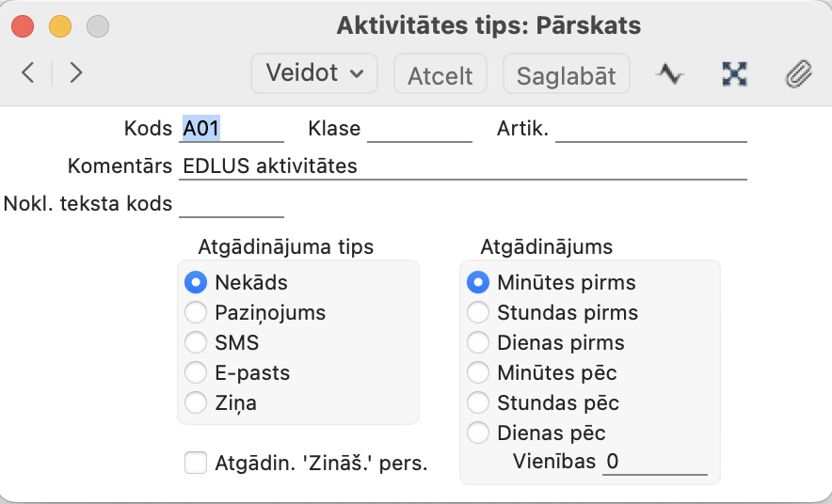Image resolution: width=832 pixels, height=504 pixels.
Task: Open the Veidot dropdown menu
Action: pyautogui.click(x=313, y=73)
